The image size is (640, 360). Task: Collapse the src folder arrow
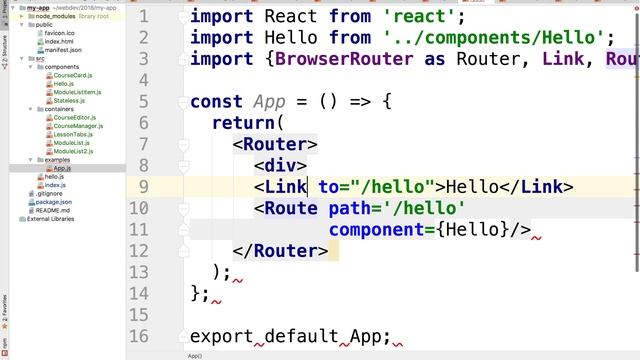[22, 59]
